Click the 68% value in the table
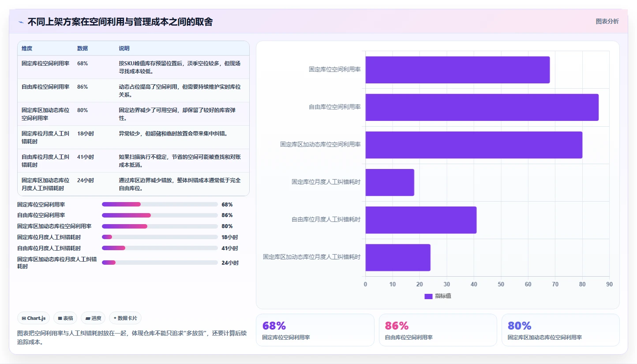 tap(82, 64)
